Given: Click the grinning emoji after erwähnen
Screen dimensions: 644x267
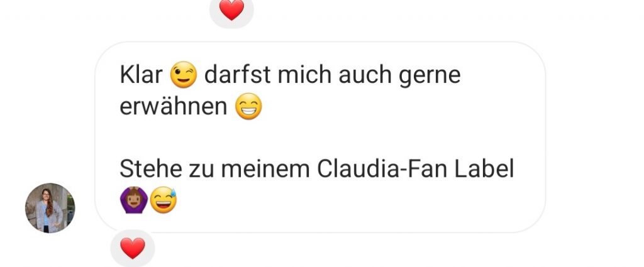Looking at the screenshot, I should pyautogui.click(x=248, y=106).
